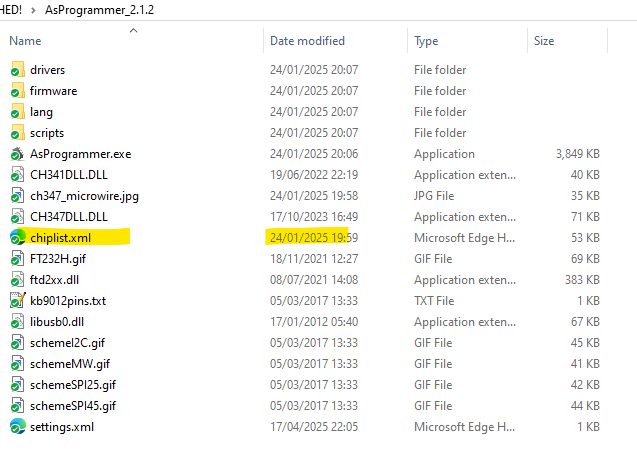
Task: Click the kb9012pins.txt notepad icon
Action: tap(17, 301)
